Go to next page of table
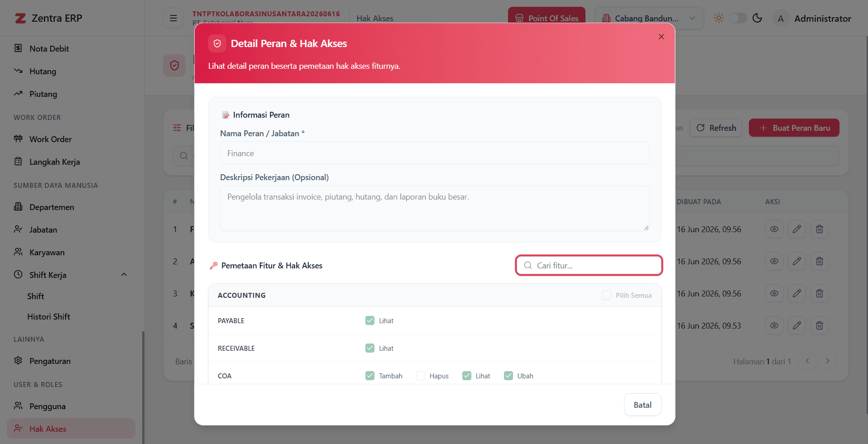Viewport: 868px width, 444px height. click(x=827, y=361)
